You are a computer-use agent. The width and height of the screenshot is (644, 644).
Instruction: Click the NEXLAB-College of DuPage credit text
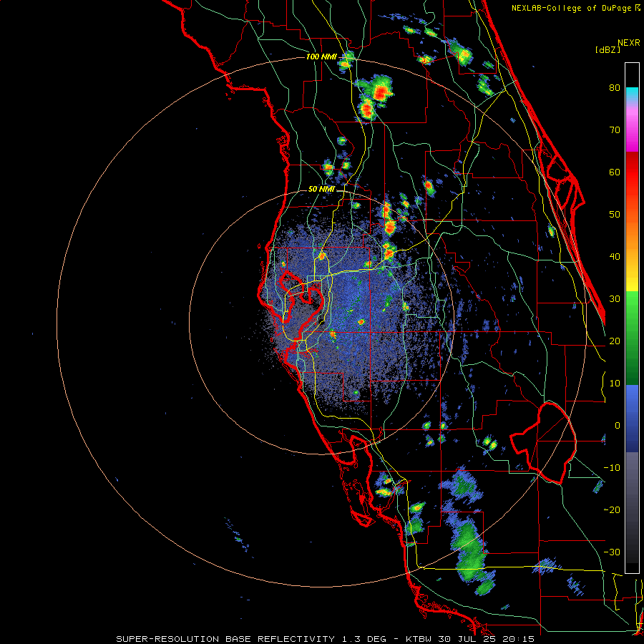click(x=572, y=8)
